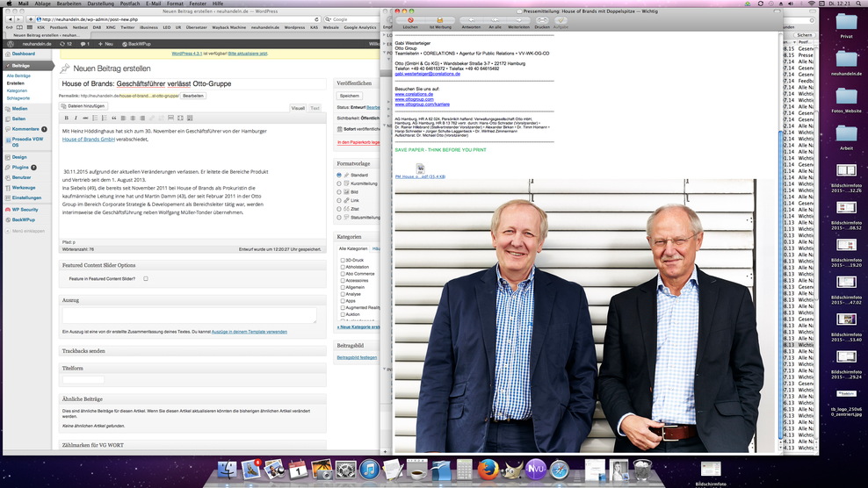Open the Ablage menu in the menu bar
The height and width of the screenshot is (488, 868).
coord(43,4)
